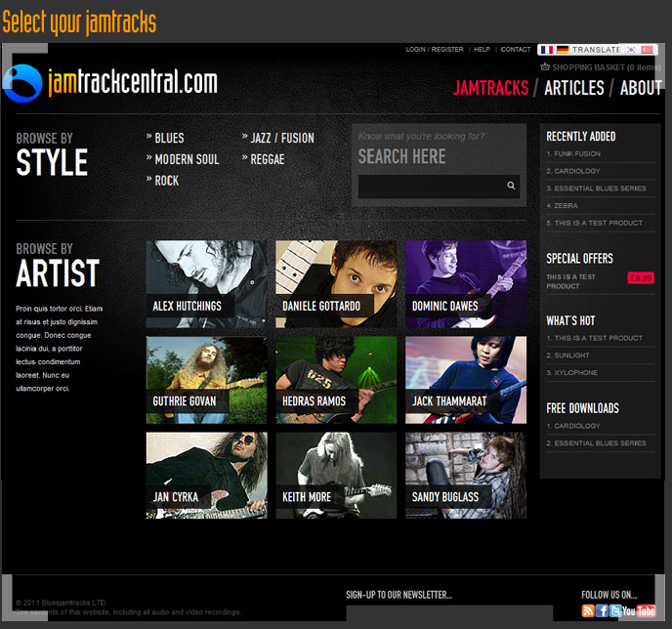
Task: Click the jamtrackcentral blue logo icon
Action: pos(22,84)
